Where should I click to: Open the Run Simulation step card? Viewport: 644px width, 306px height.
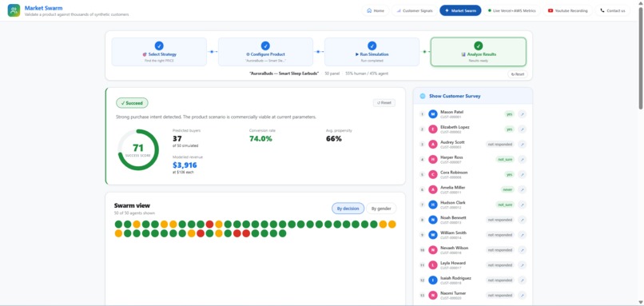tap(372, 52)
